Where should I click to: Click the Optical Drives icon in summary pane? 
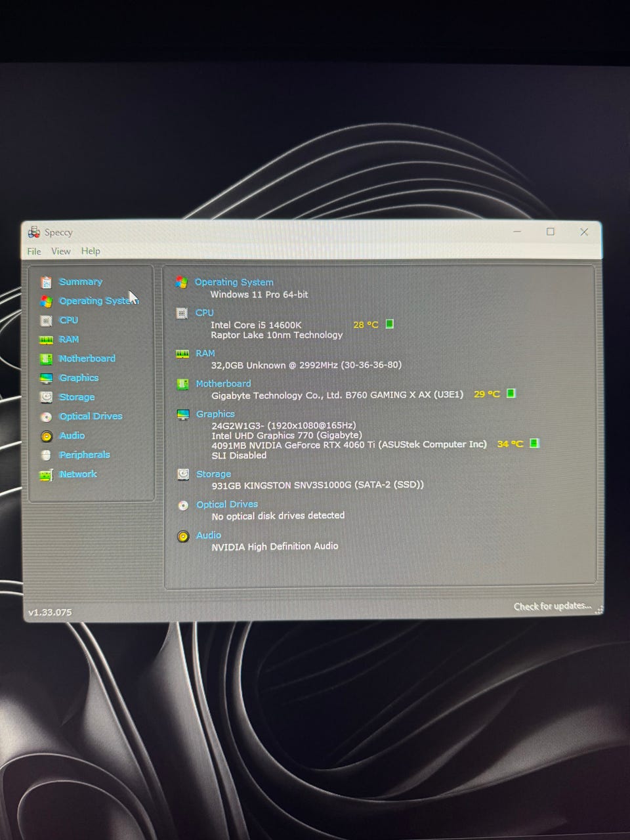tap(183, 505)
